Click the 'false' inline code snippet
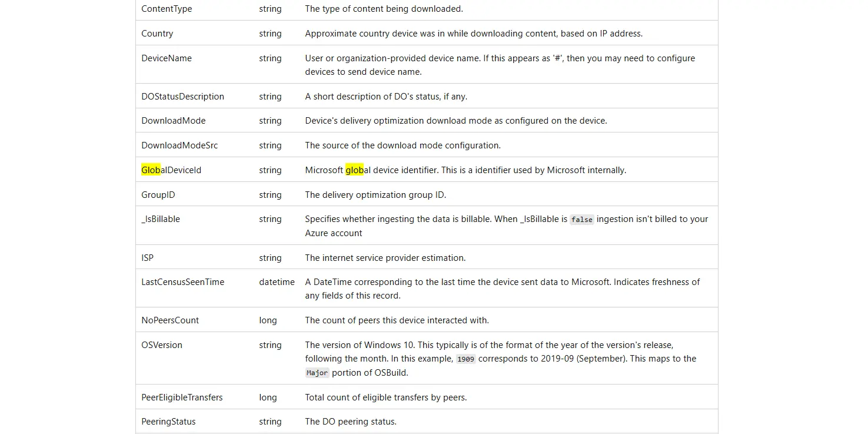 tap(582, 220)
